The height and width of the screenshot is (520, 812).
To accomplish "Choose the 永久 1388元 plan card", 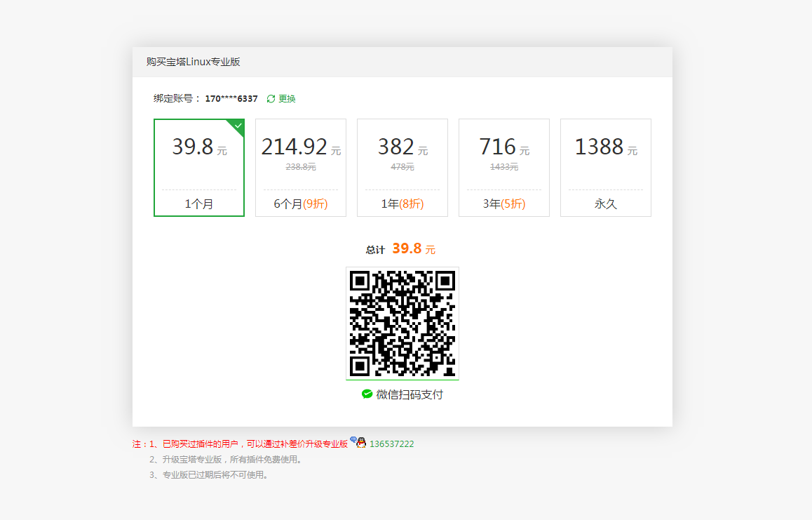I will click(x=605, y=168).
